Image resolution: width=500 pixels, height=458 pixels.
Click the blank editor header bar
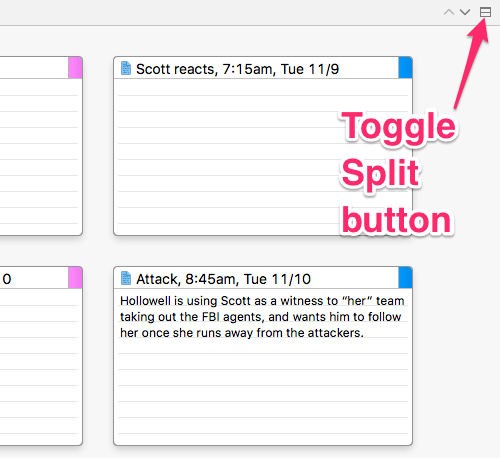click(x=217, y=12)
